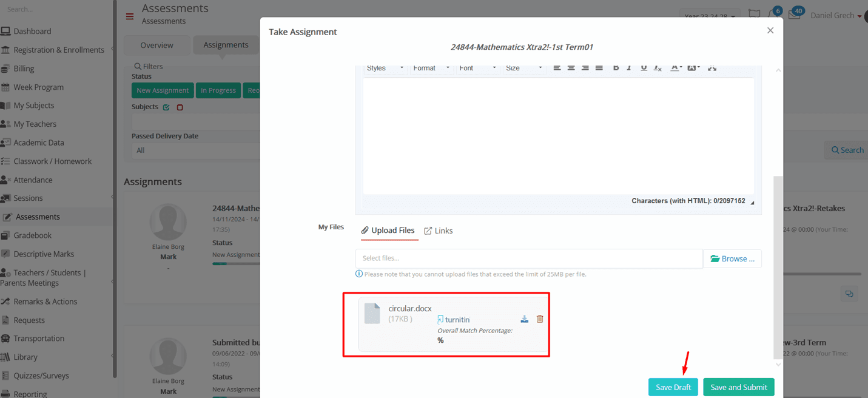The width and height of the screenshot is (868, 398).
Task: Expand the Font dropdown
Action: click(477, 68)
